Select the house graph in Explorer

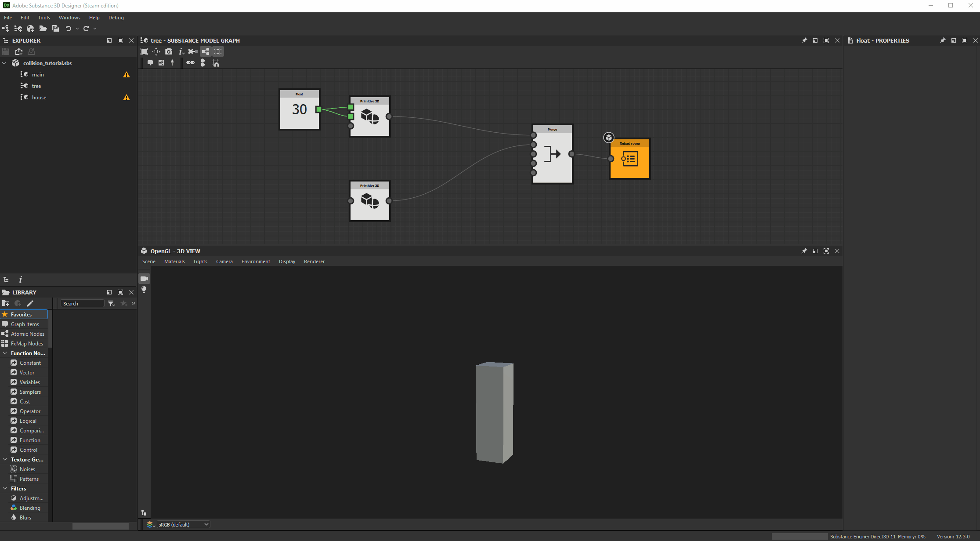click(x=39, y=98)
